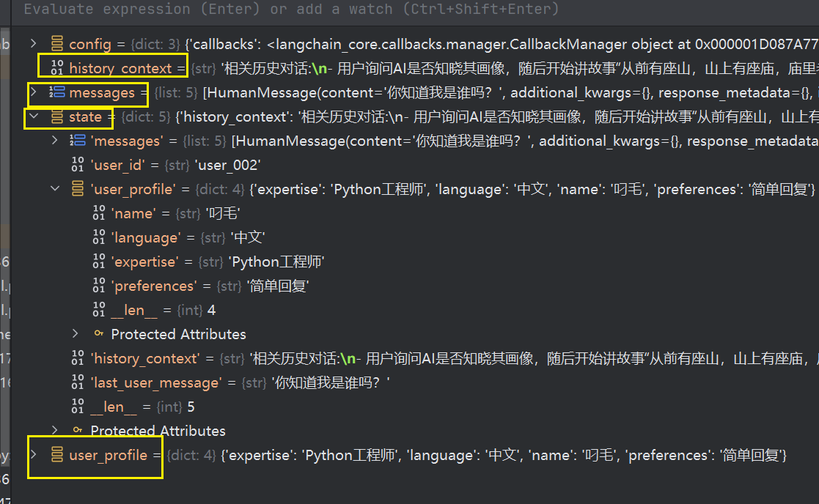Click the list icon beside top-level messages

[x=57, y=92]
